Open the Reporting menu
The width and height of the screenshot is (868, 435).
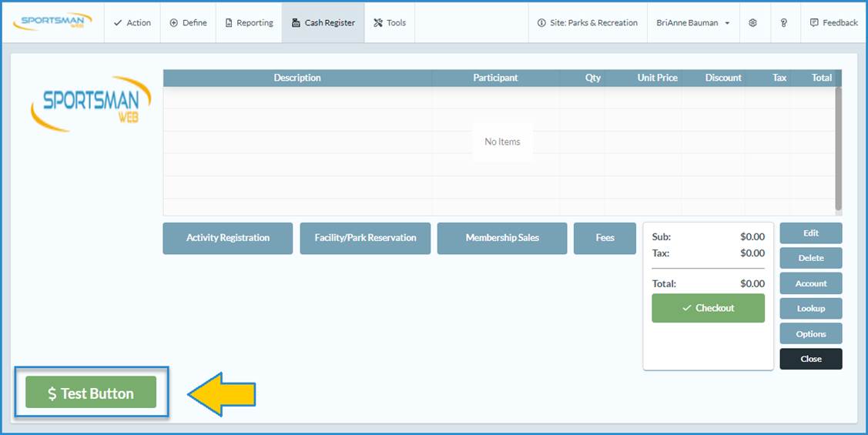249,23
